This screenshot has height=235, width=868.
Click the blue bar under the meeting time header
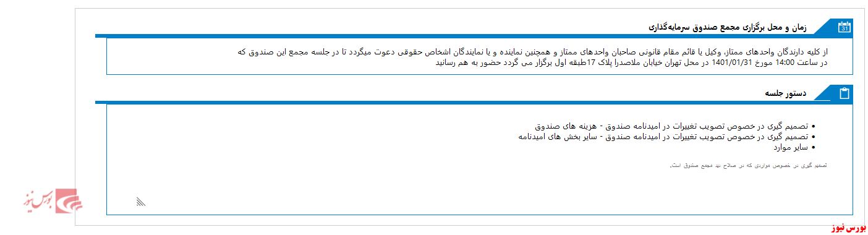474,36
